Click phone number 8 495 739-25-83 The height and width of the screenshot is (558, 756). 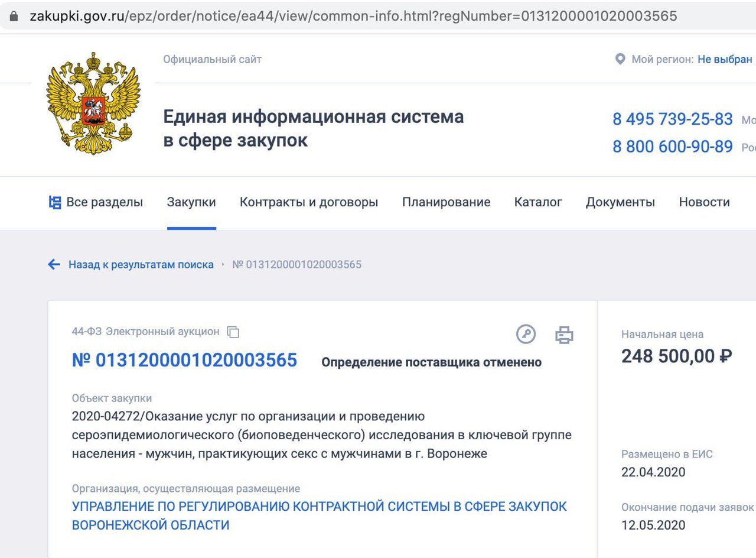pos(673,119)
